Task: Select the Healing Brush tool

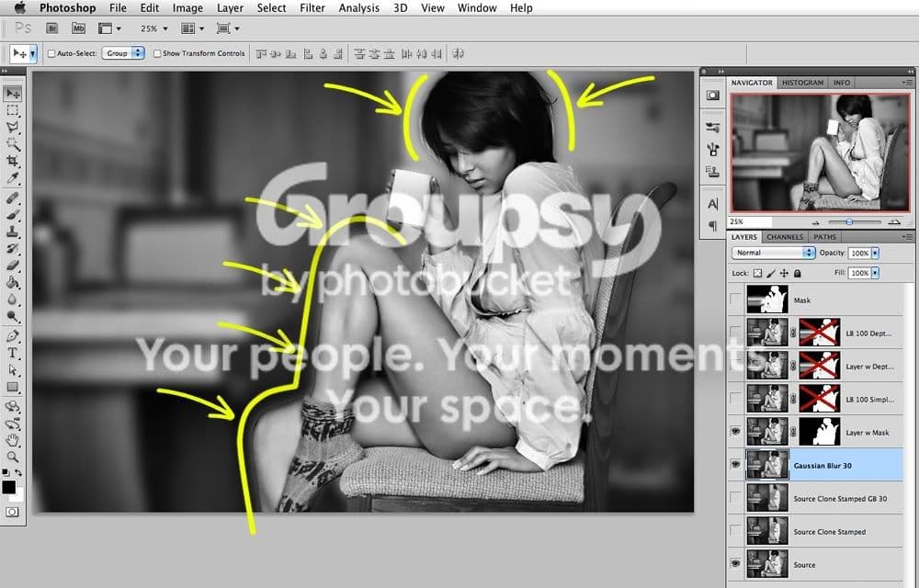Action: [12, 198]
